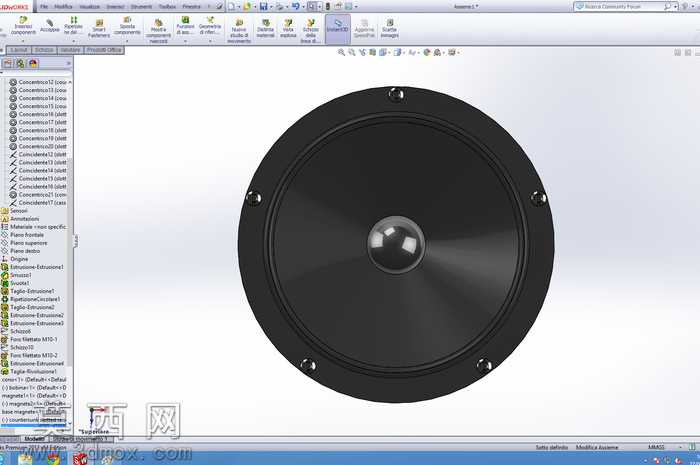
Task: Open Distinta materiali tool
Action: tap(265, 29)
